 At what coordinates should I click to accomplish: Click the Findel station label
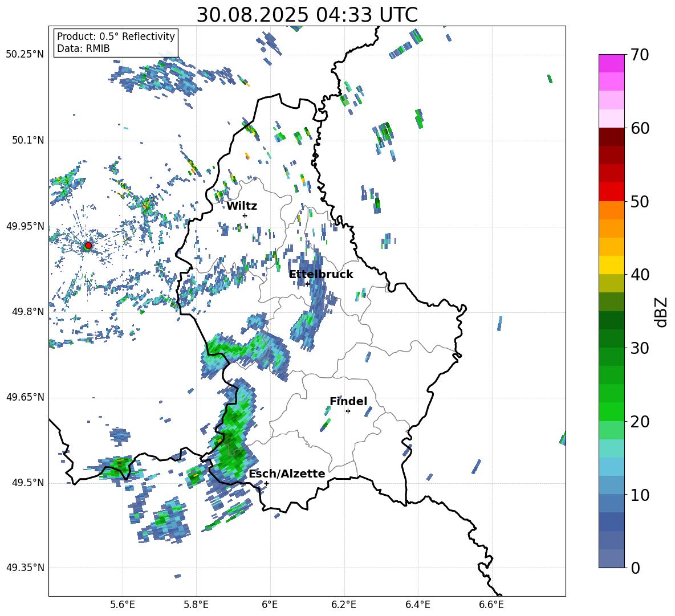point(348,401)
